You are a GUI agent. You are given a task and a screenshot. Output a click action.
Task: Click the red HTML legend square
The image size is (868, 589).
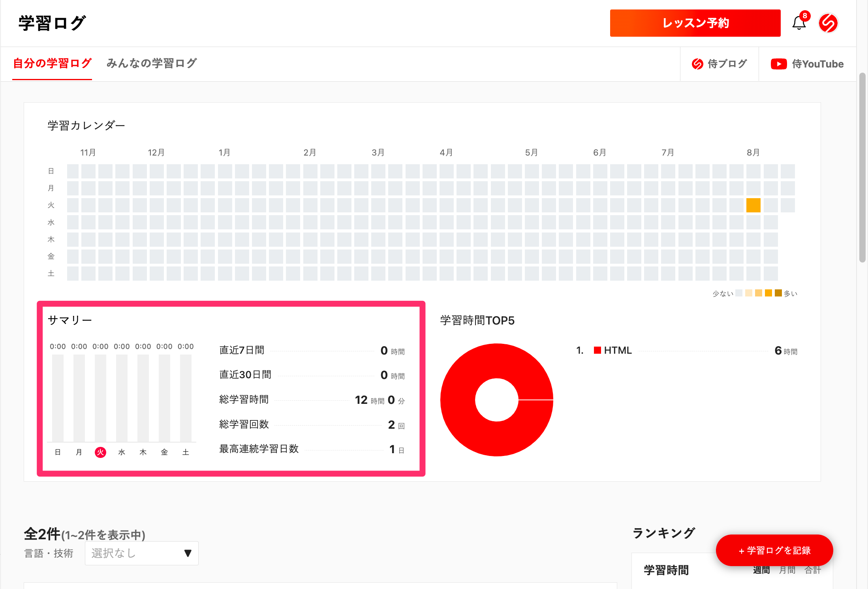point(597,350)
